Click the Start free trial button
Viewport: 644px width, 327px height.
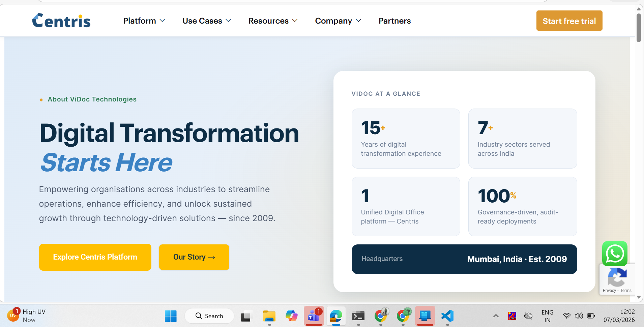tap(569, 21)
